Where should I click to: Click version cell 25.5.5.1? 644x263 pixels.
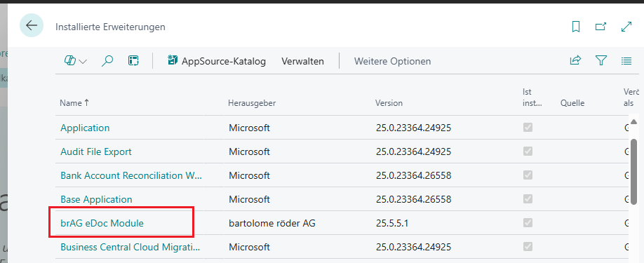(x=393, y=223)
